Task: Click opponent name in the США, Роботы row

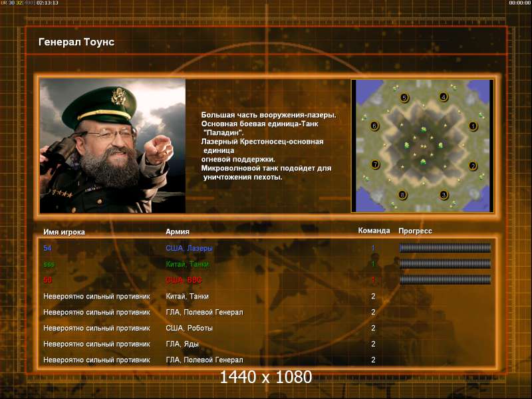Action: pyautogui.click(x=96, y=328)
